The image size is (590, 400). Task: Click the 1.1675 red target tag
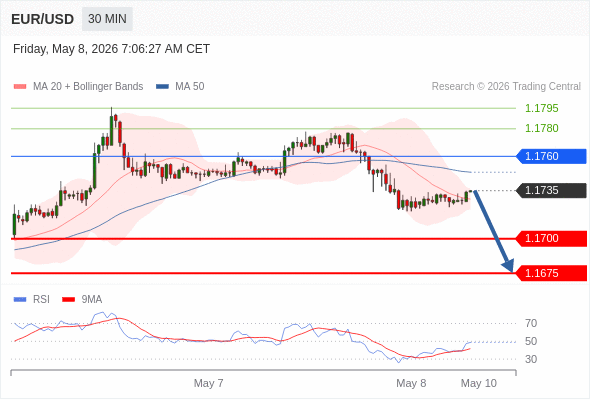click(x=551, y=273)
